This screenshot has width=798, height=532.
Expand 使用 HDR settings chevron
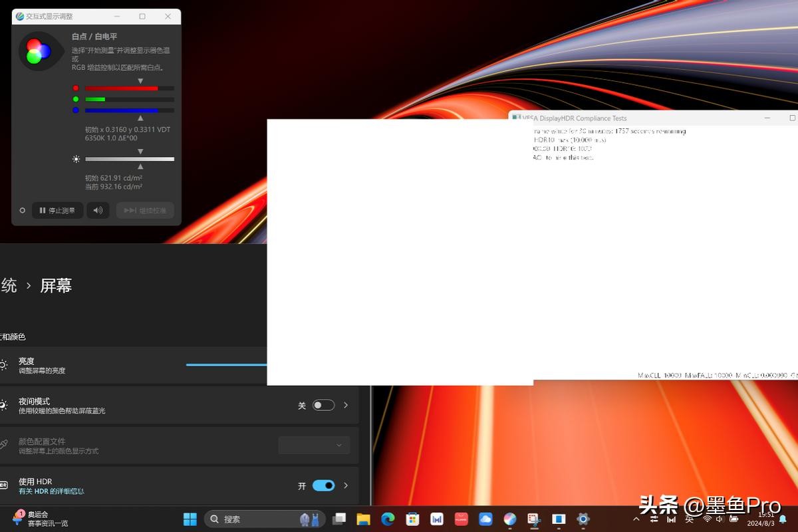pos(346,485)
